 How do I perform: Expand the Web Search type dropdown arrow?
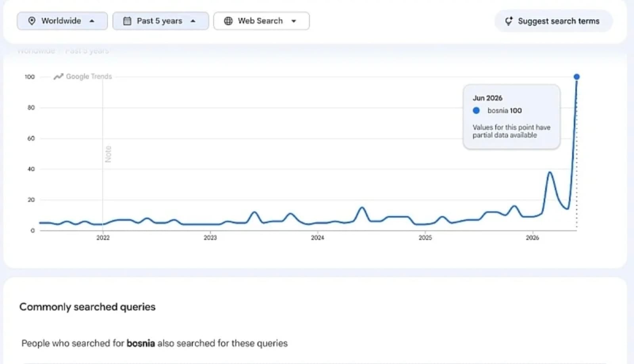point(294,21)
